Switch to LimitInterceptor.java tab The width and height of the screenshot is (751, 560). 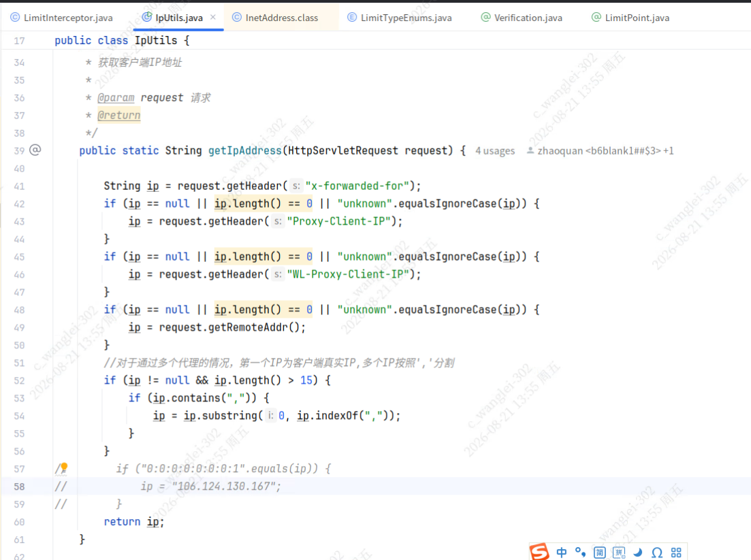click(62, 18)
